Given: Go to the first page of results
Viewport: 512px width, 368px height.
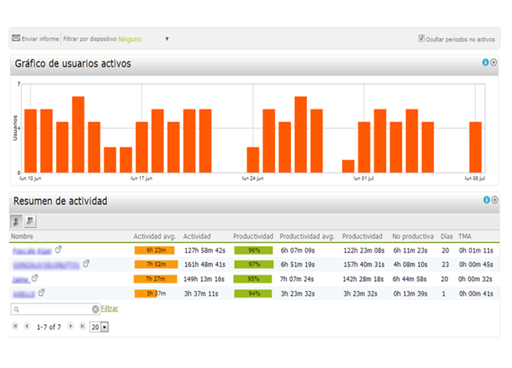Looking at the screenshot, I should (15, 326).
